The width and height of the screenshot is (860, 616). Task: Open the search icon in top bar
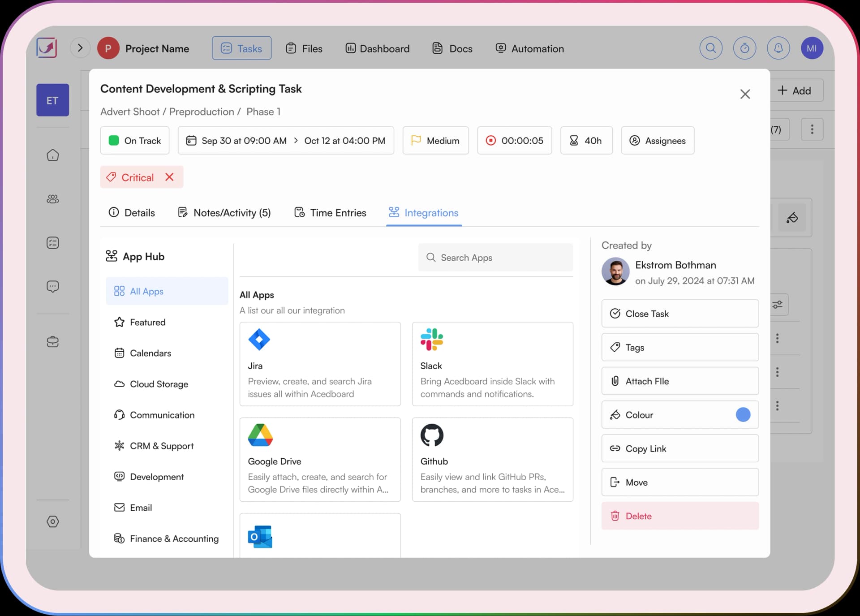click(x=711, y=48)
